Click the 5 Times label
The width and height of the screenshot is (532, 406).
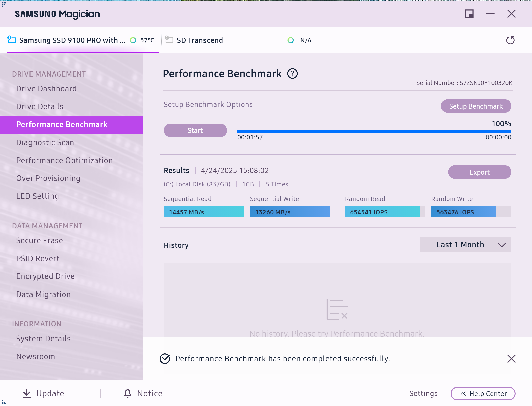click(277, 184)
